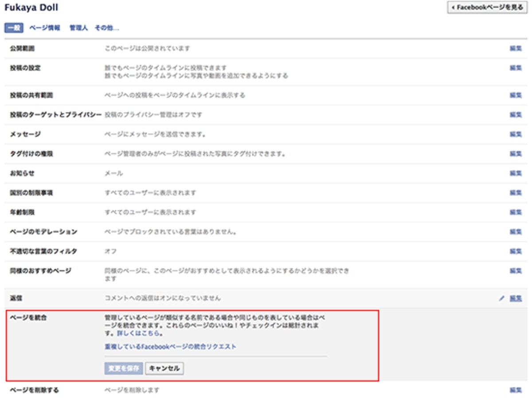The height and width of the screenshot is (398, 532).
Task: Select the 一般 tab
Action: (14, 28)
